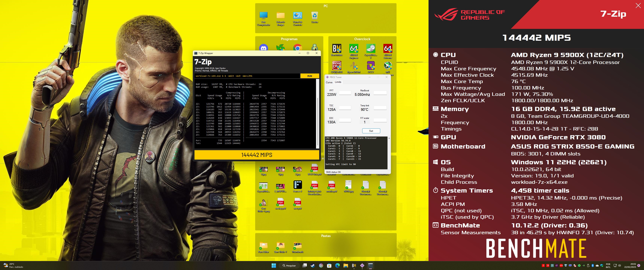Select the Infinity Fabric Overclocking PDF
The height and width of the screenshot is (270, 644).
315,188
